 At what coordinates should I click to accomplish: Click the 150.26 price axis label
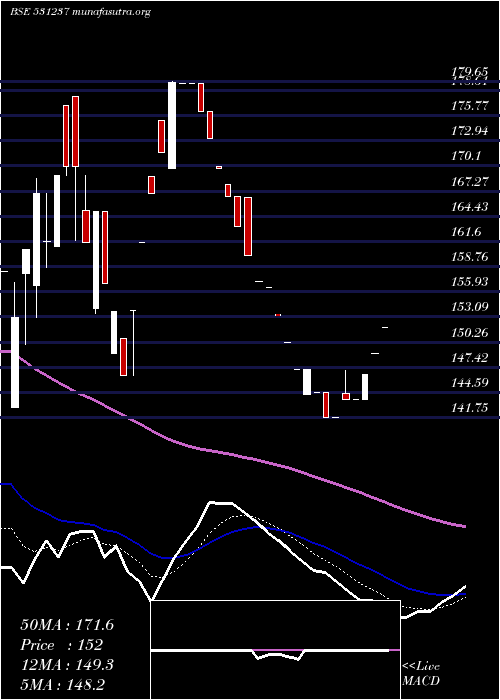coord(470,333)
